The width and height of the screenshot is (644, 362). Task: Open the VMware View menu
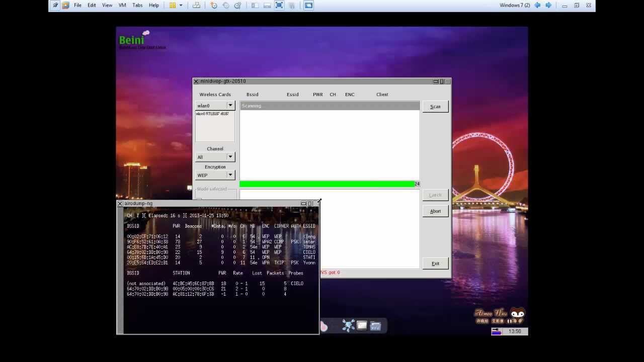click(x=107, y=5)
